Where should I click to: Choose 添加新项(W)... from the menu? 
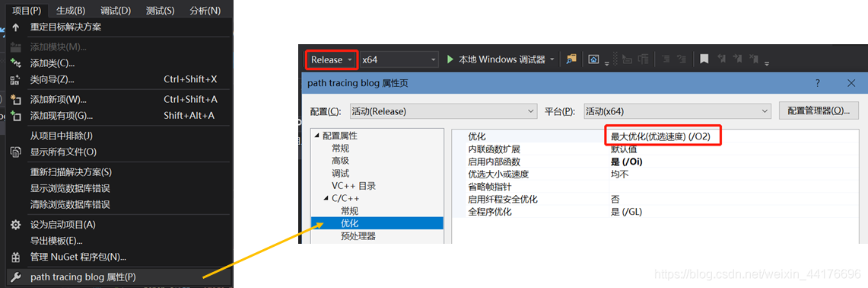coord(119,99)
